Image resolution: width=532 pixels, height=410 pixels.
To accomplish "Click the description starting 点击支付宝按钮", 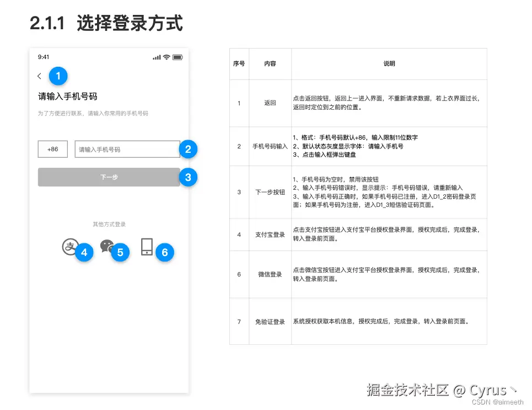I will click(386, 234).
